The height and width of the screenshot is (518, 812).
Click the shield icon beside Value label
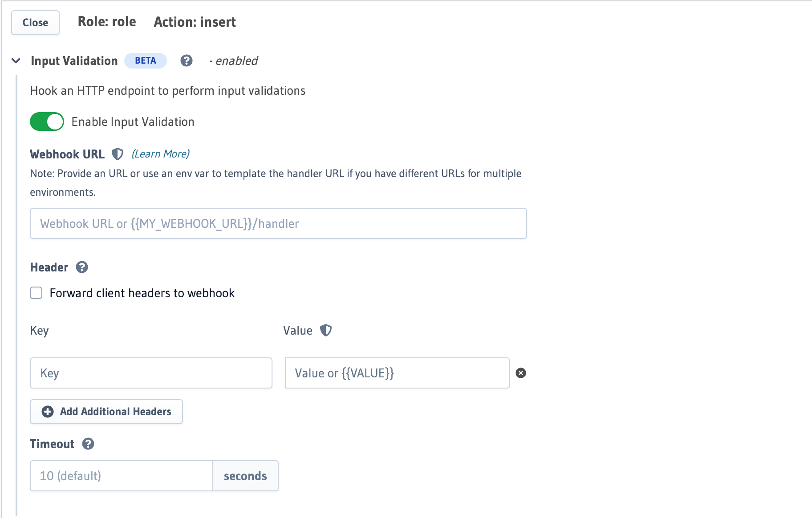click(x=326, y=330)
